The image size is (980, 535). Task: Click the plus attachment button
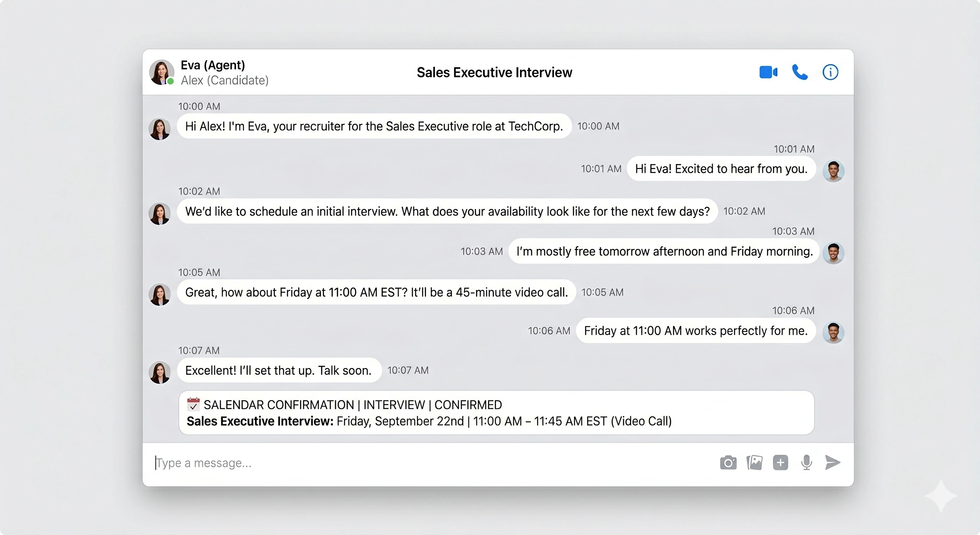coord(780,463)
